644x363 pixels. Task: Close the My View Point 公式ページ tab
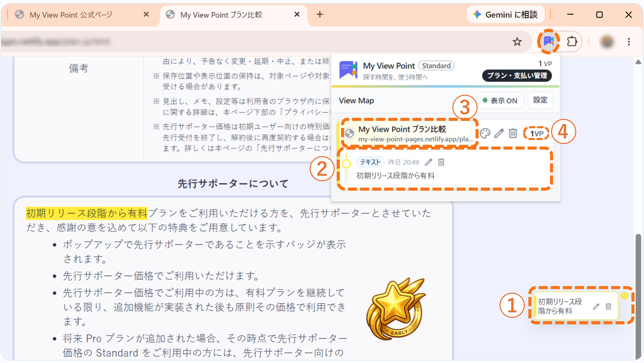click(x=146, y=15)
